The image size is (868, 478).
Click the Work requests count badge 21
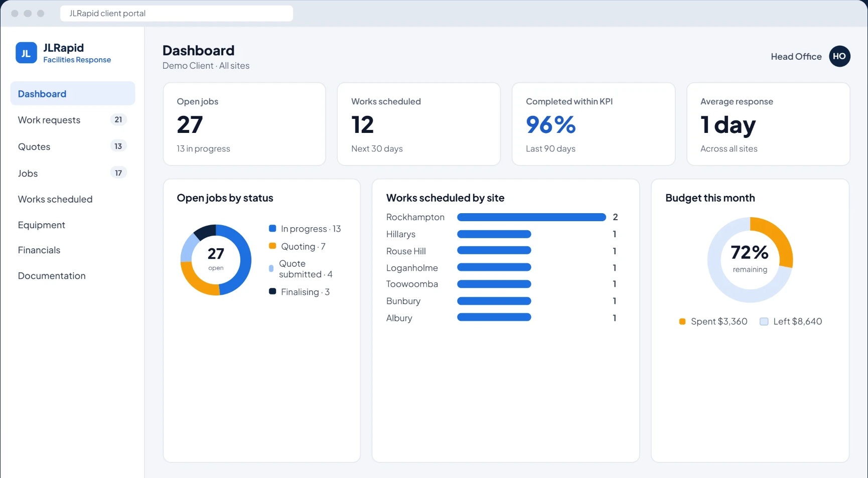click(118, 119)
